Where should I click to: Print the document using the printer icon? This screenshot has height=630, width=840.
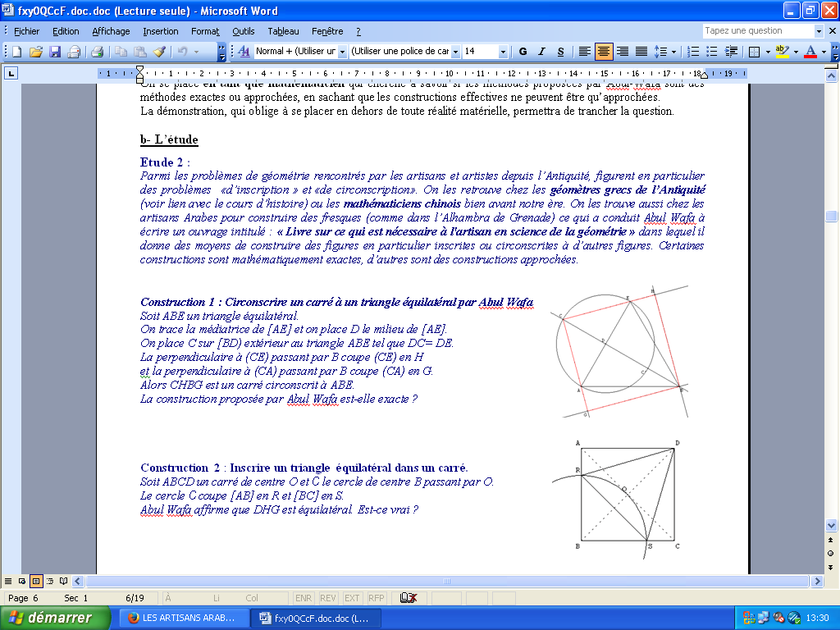click(x=97, y=52)
